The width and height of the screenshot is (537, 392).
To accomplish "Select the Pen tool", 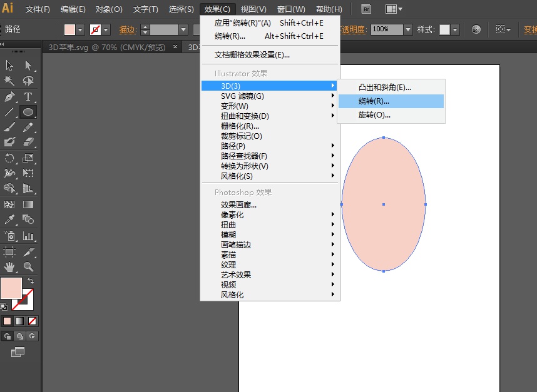I will click(9, 97).
